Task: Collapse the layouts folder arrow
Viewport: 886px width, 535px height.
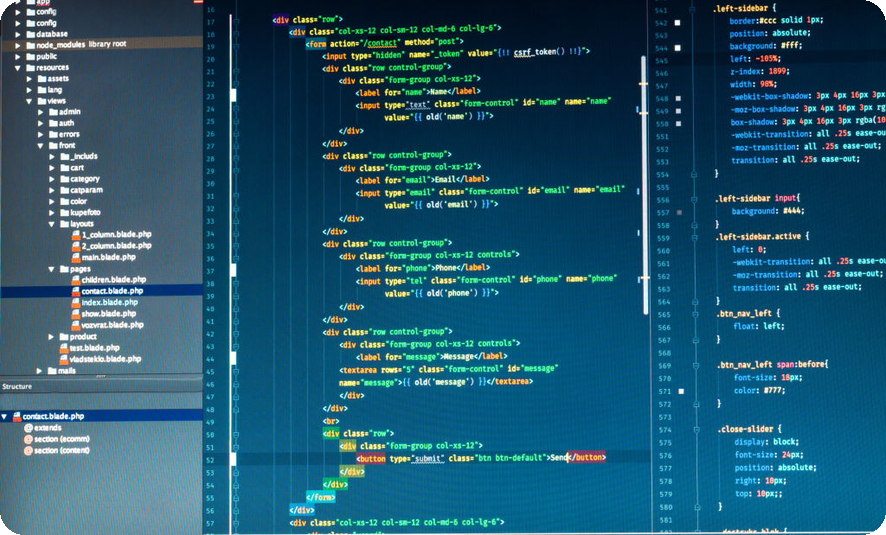Action: [51, 224]
